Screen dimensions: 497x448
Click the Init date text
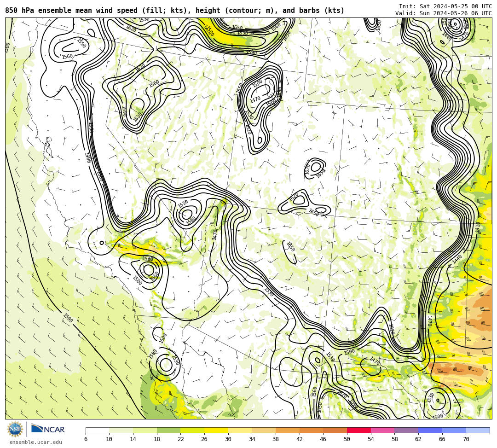(445, 6)
